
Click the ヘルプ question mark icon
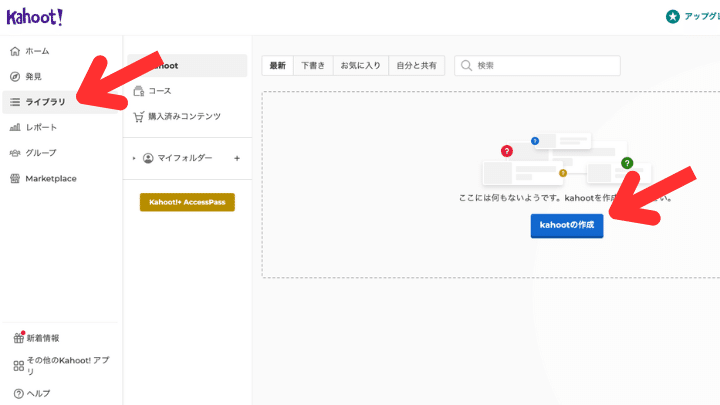click(x=18, y=394)
